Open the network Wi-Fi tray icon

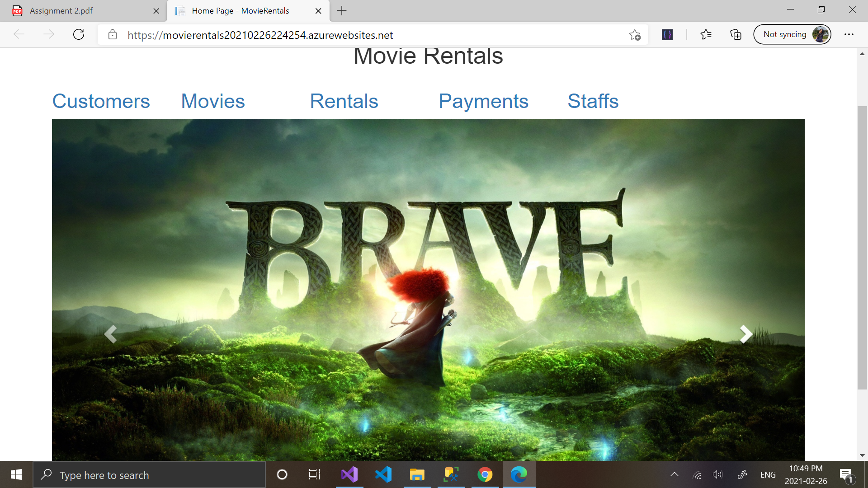(x=697, y=475)
